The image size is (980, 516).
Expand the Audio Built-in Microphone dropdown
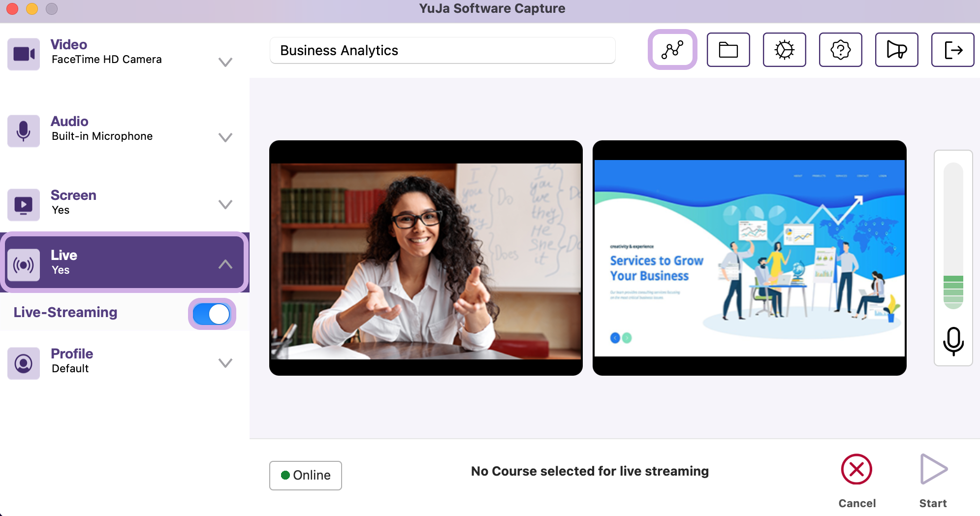pyautogui.click(x=225, y=137)
